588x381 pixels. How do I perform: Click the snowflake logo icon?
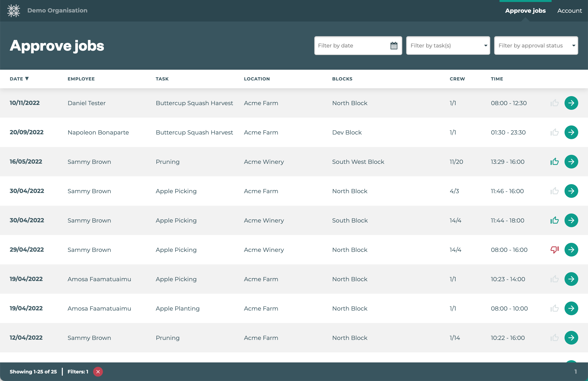pos(14,11)
